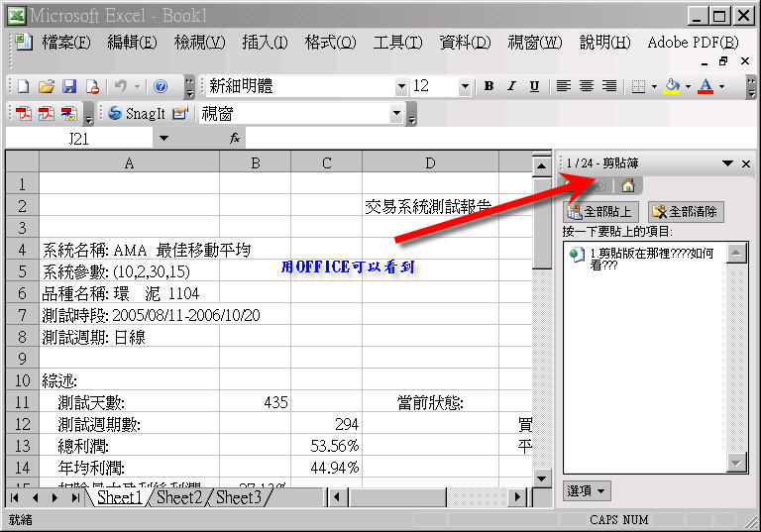Show previous sheet tab arrow
The width and height of the screenshot is (761, 532).
coord(35,497)
